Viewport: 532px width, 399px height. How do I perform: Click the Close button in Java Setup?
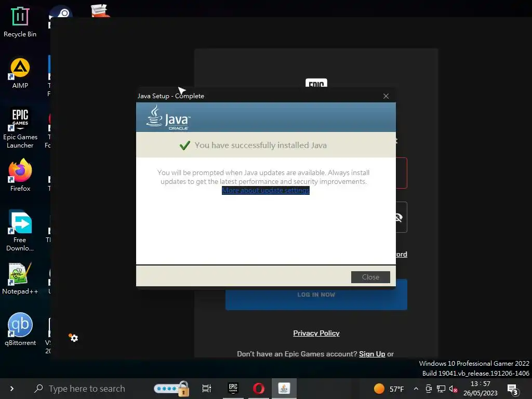point(370,277)
